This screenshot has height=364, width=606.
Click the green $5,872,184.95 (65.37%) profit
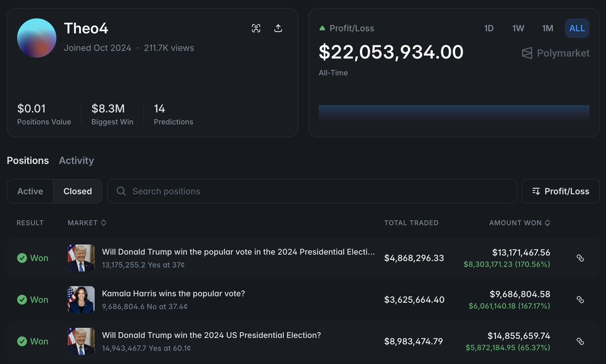(508, 348)
